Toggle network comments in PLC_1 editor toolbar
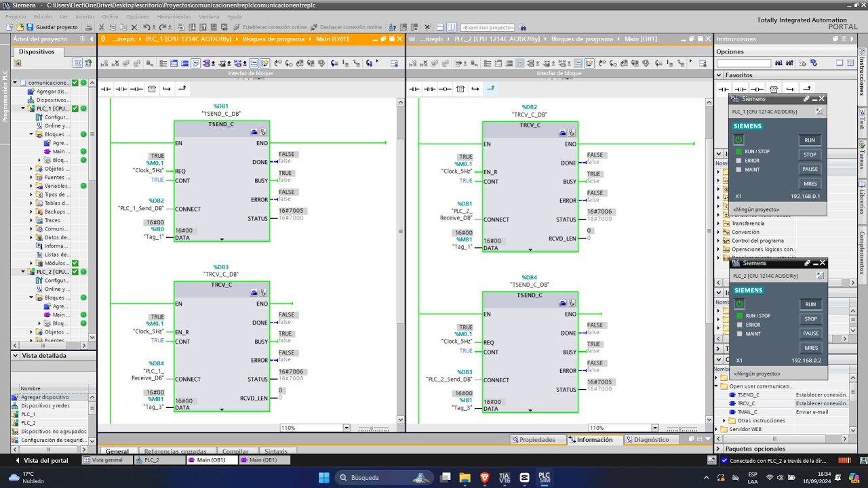The height and width of the screenshot is (488, 868). pyautogui.click(x=195, y=63)
